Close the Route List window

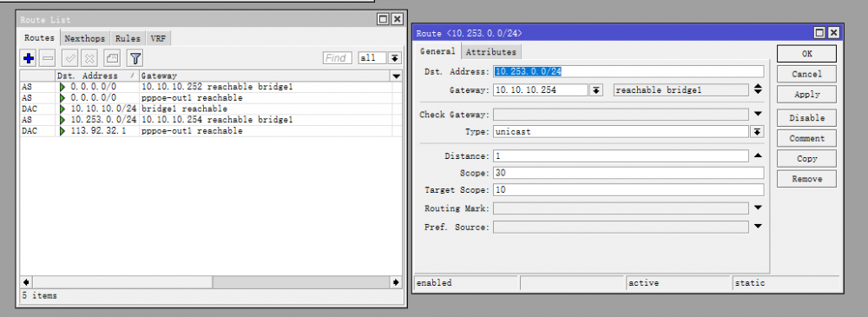(397, 19)
